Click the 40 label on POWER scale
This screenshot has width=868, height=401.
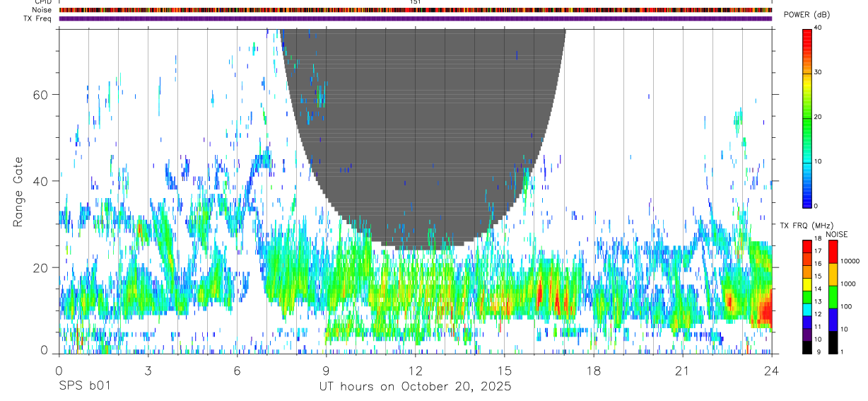click(818, 28)
